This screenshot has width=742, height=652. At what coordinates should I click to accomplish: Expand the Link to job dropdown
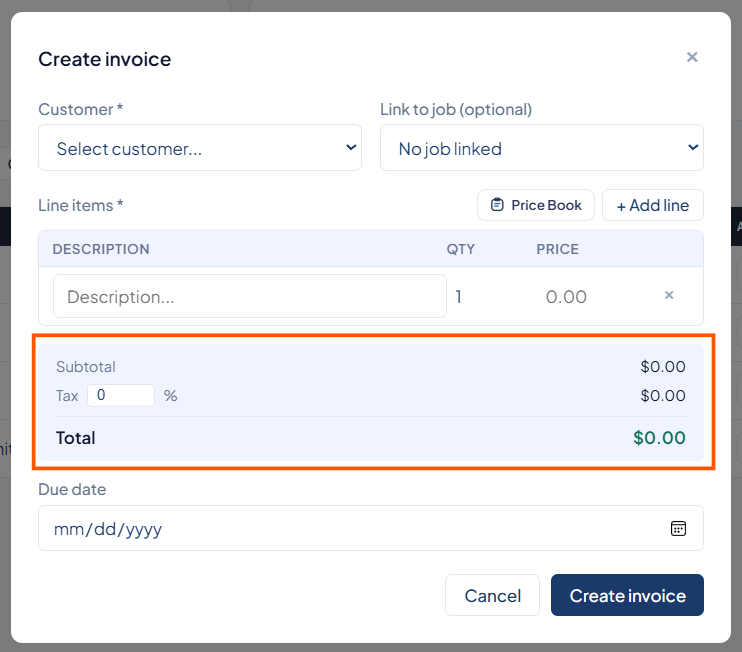click(541, 148)
